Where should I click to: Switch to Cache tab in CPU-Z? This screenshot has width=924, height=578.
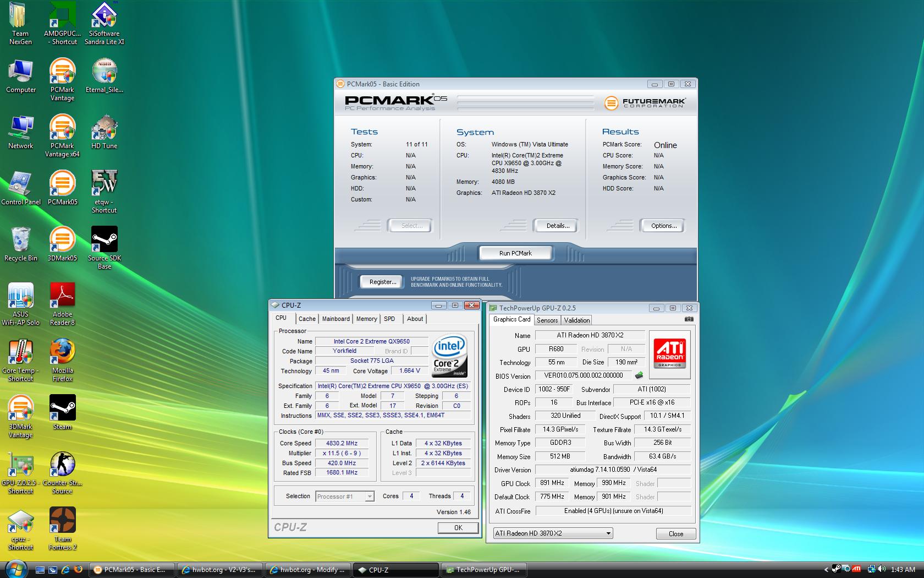[307, 319]
